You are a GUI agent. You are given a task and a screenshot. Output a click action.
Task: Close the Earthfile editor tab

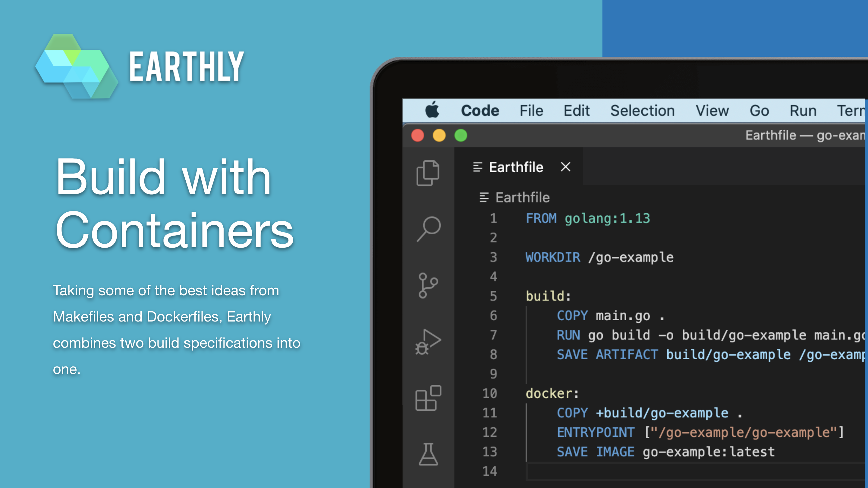click(565, 167)
